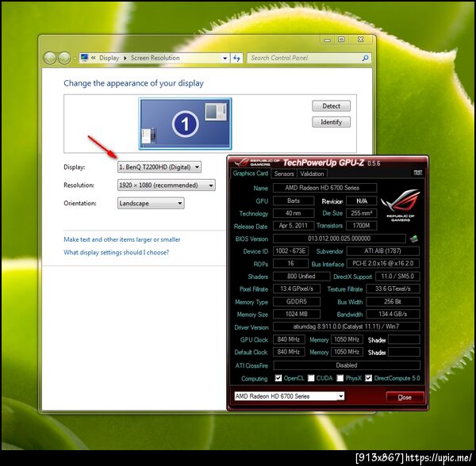The height and width of the screenshot is (466, 476).
Task: Click the GPU field showing Barts
Action: point(294,201)
